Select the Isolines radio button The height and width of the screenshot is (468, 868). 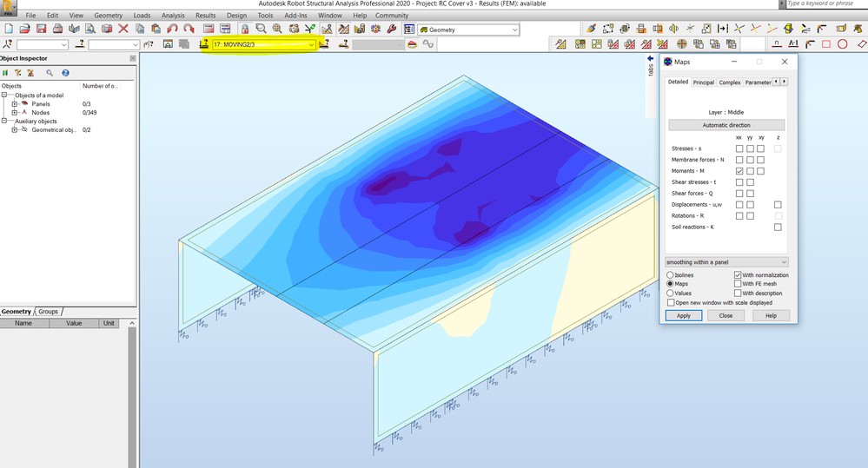click(671, 275)
